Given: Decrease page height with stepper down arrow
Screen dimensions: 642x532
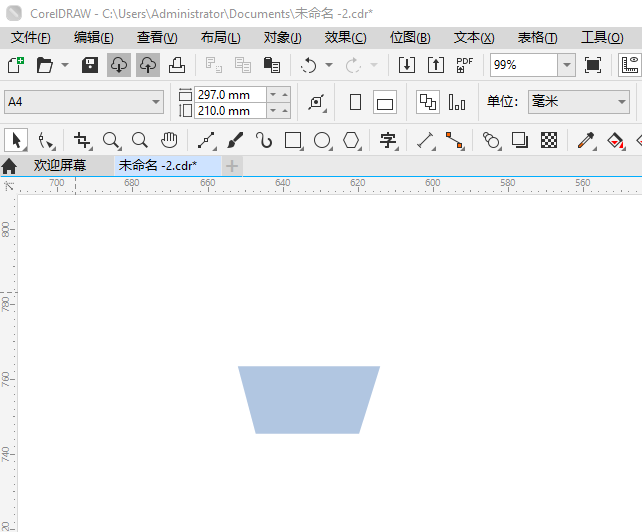Looking at the screenshot, I should tap(273, 111).
